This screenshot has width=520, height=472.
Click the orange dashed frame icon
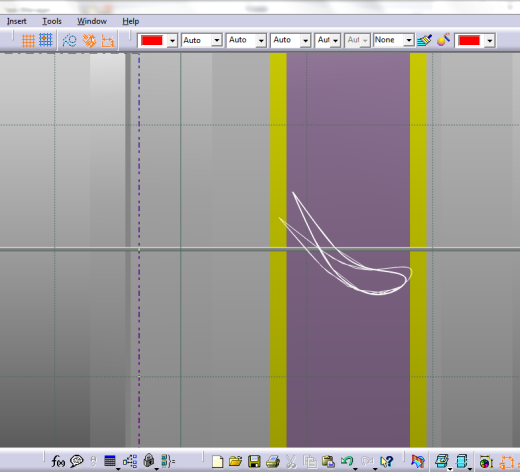pyautogui.click(x=506, y=462)
